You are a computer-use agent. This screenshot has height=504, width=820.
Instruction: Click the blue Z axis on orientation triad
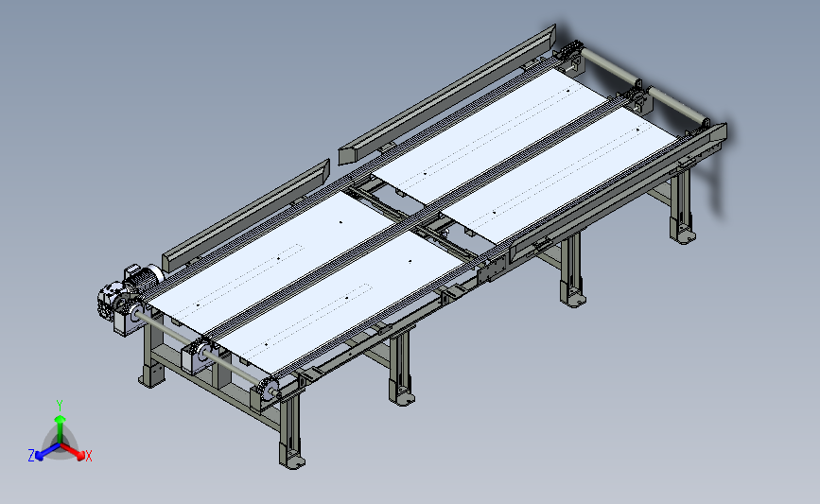(x=46, y=452)
